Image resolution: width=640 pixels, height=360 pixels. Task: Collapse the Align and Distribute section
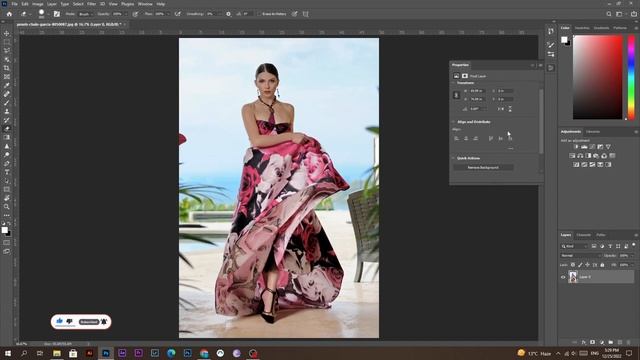click(453, 122)
